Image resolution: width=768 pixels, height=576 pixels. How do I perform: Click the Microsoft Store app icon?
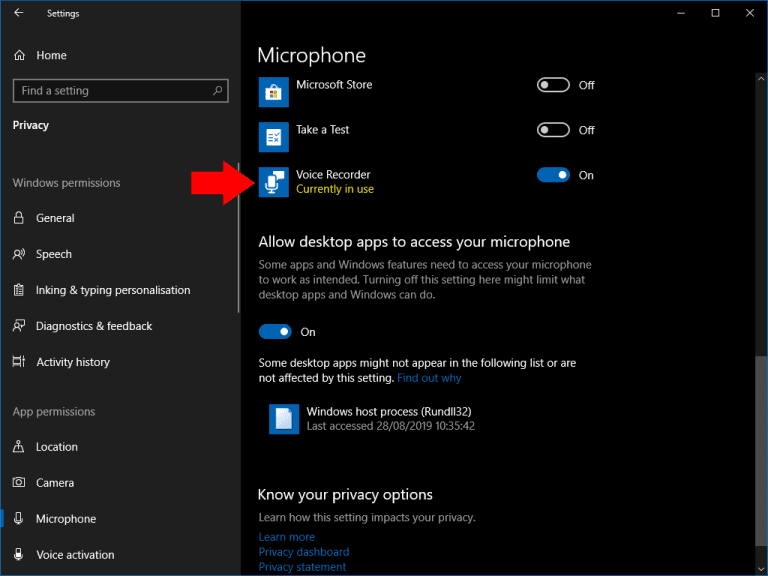tap(273, 93)
